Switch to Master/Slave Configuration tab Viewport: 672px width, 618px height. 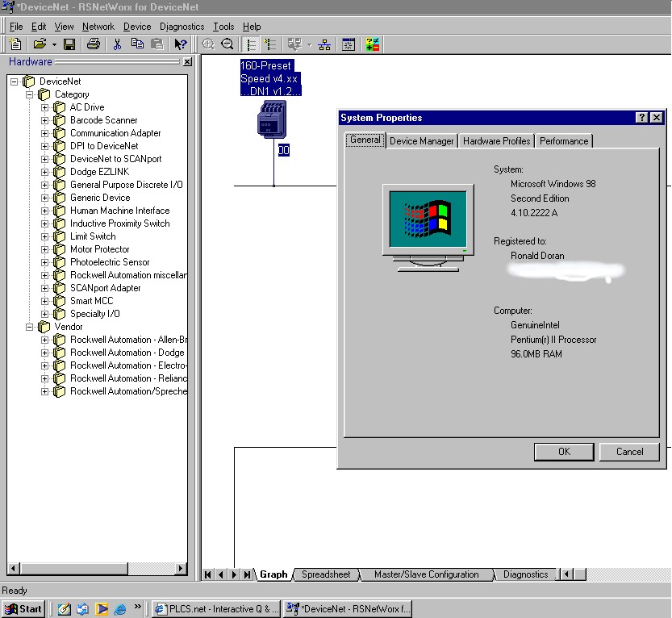[427, 574]
